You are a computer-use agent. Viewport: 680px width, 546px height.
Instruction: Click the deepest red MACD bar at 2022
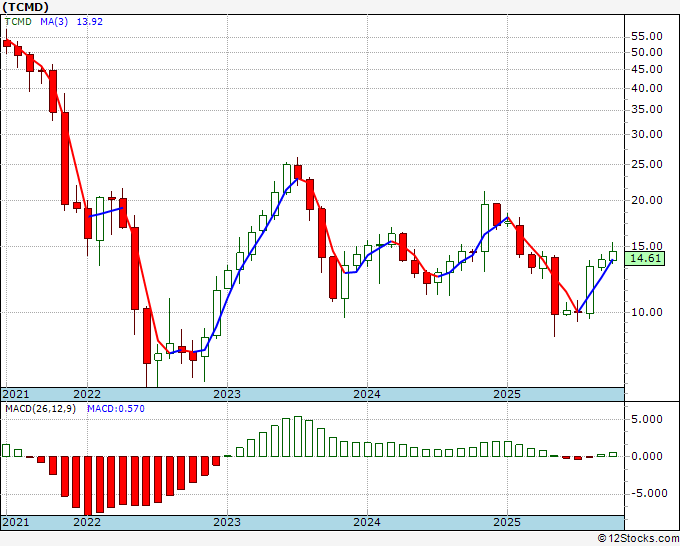88,486
